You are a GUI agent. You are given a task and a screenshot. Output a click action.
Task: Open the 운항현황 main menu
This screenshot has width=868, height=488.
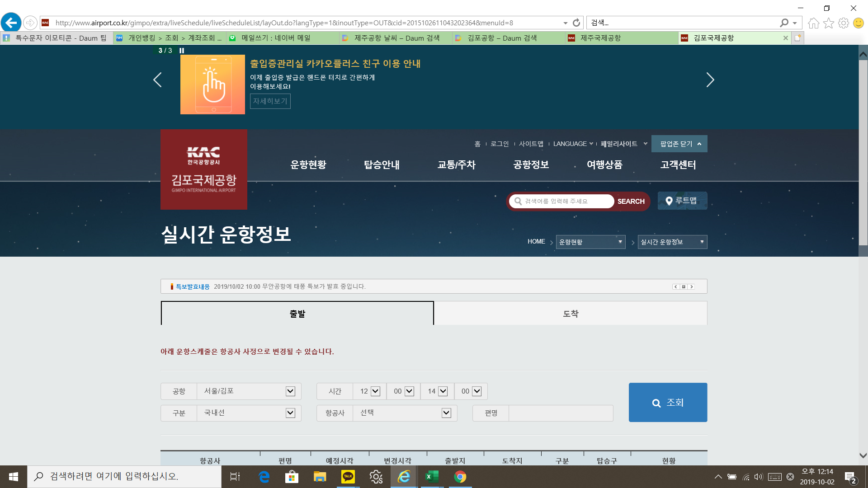pos(308,165)
